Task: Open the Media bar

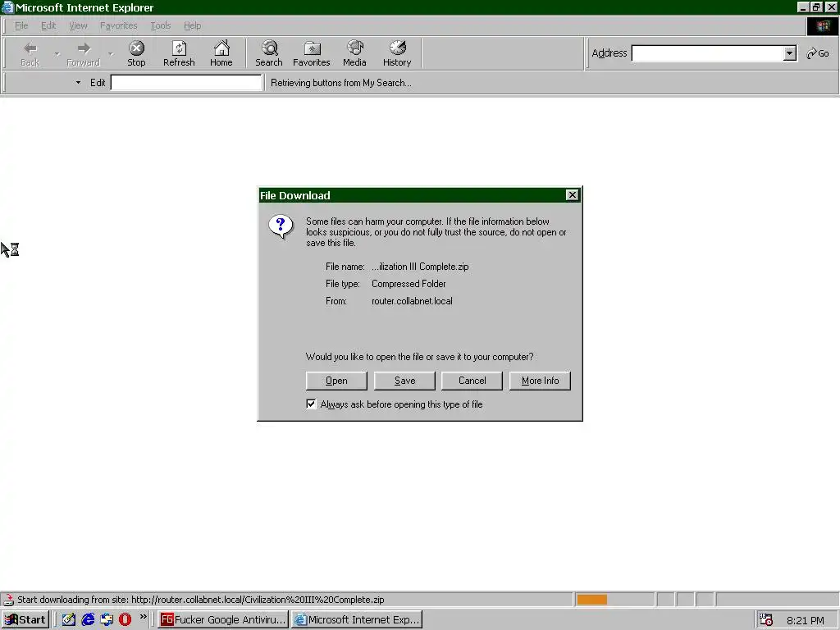Action: (354, 53)
